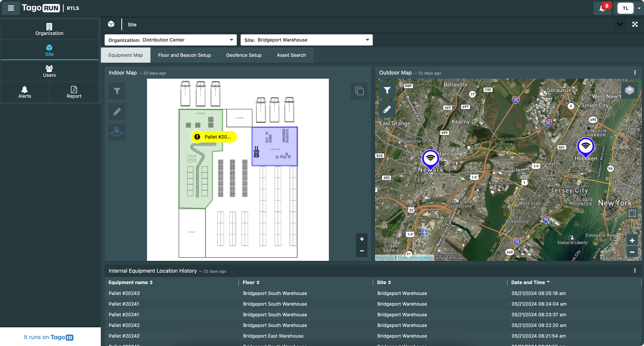Zoom in on the Indoor Map
The image size is (644, 346).
click(362, 239)
